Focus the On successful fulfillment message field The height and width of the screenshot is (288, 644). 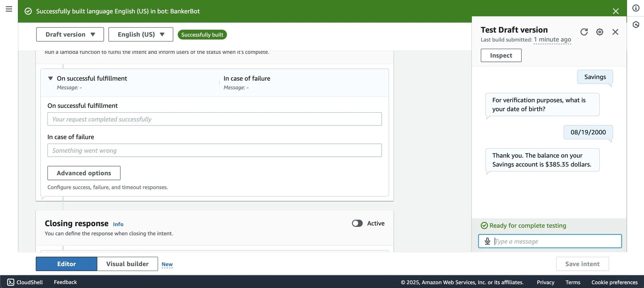[x=214, y=119]
